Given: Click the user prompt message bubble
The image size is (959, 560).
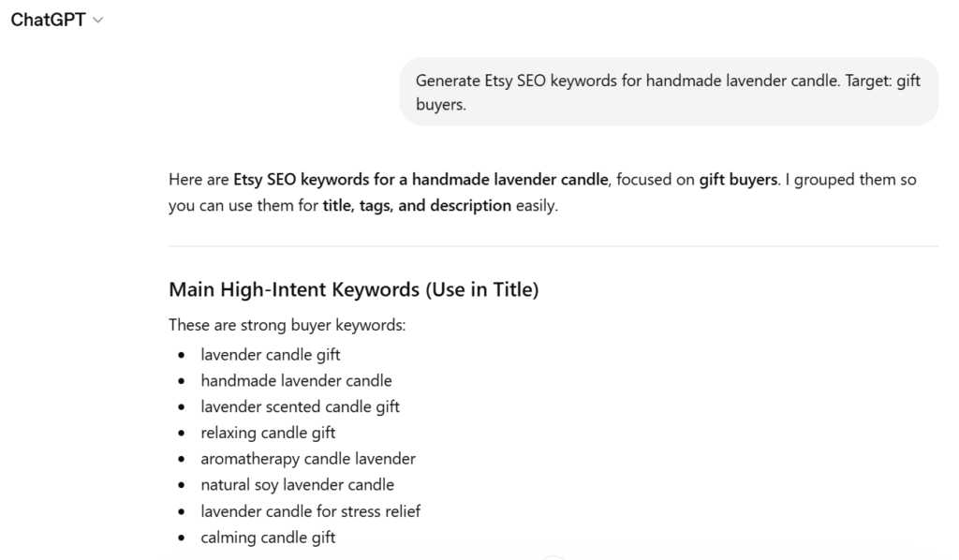Looking at the screenshot, I should 669,92.
